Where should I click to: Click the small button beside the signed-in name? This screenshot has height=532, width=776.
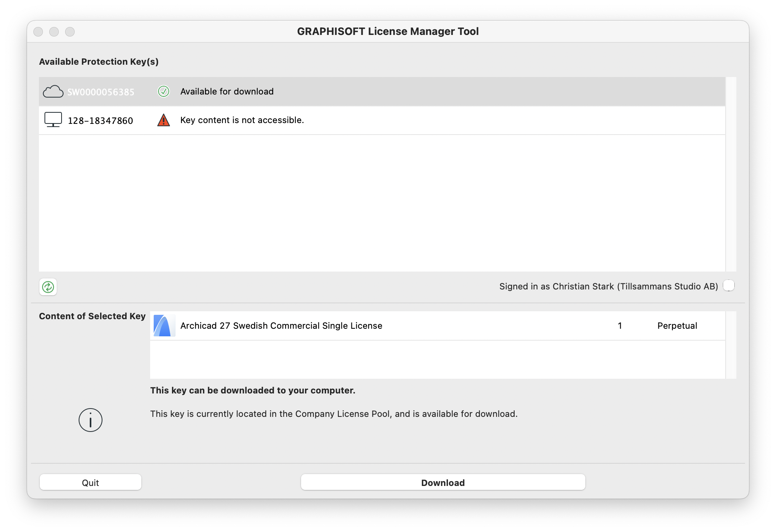(729, 285)
